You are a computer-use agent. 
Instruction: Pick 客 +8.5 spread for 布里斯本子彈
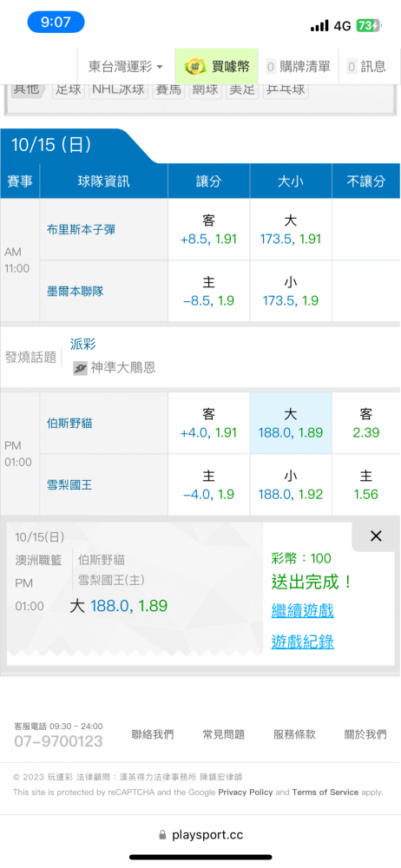209,230
